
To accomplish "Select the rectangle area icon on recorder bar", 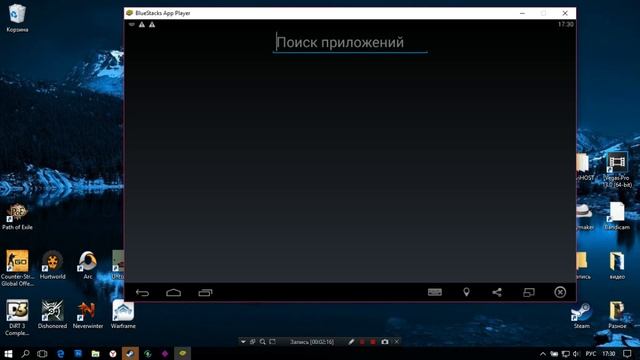I will (x=272, y=342).
